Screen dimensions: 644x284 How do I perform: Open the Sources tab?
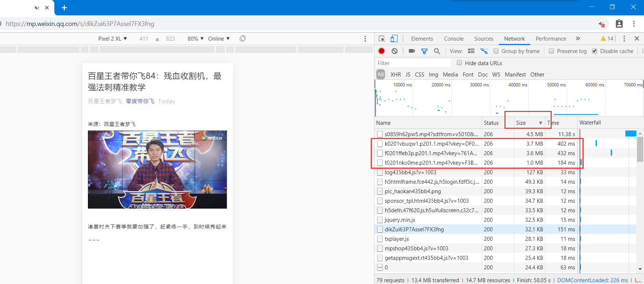(x=484, y=39)
